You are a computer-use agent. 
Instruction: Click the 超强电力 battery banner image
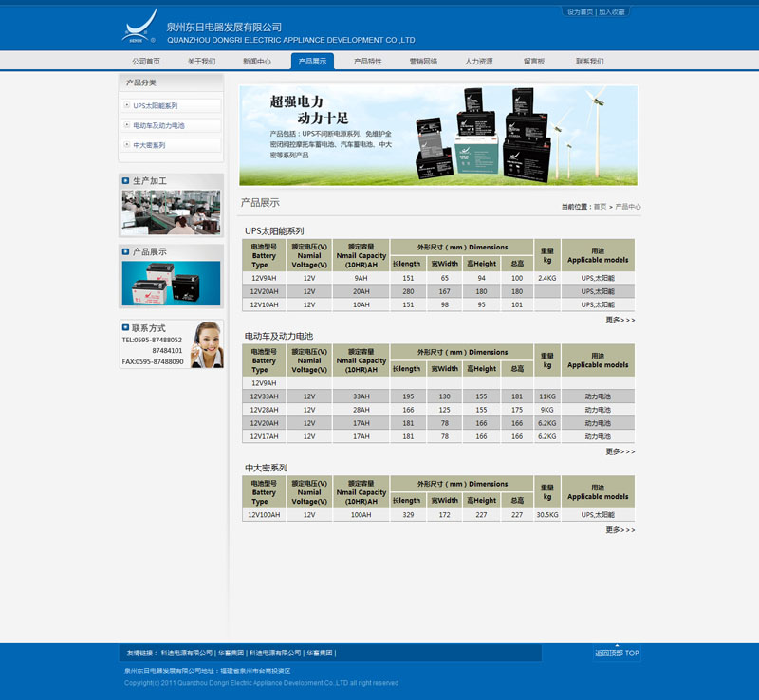438,136
